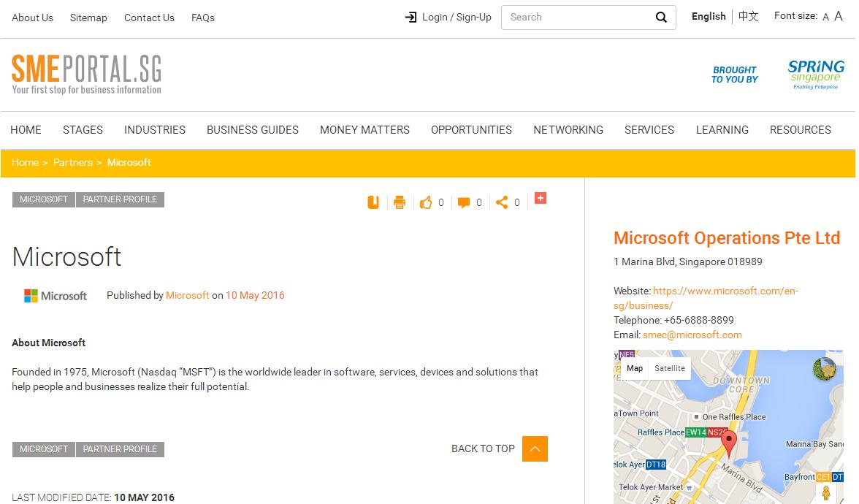Click the Home breadcrumb
The height and width of the screenshot is (504, 859).
pyautogui.click(x=25, y=162)
